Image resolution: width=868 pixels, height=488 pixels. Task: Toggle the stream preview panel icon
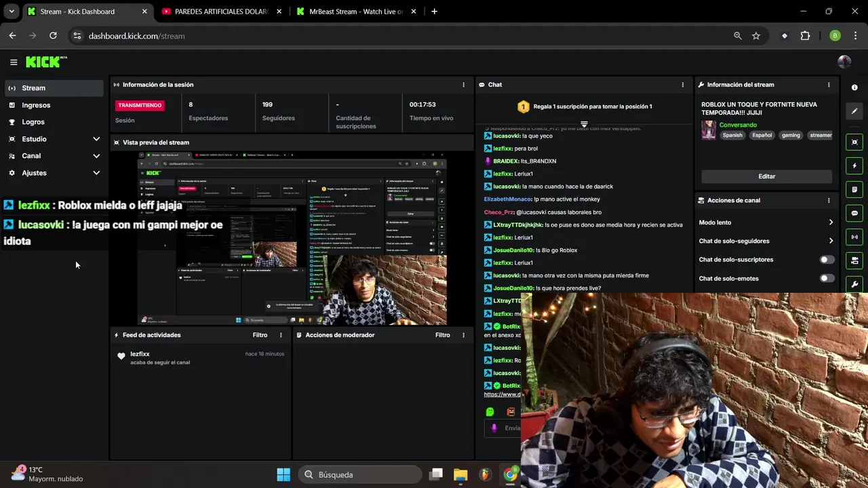click(854, 142)
